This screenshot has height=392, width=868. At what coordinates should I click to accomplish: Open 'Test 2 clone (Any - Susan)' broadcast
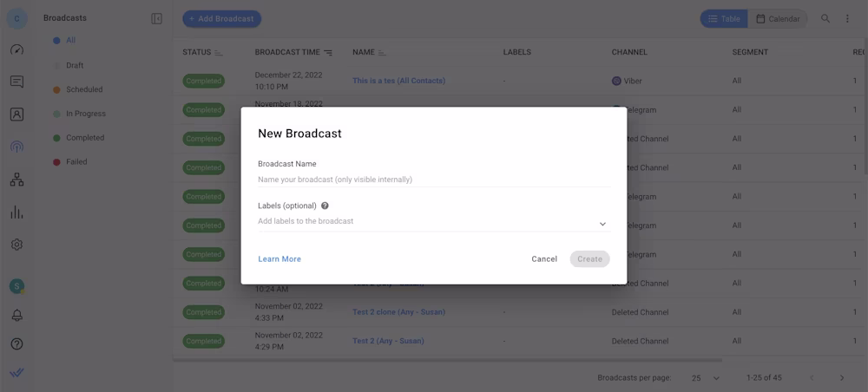click(x=398, y=312)
